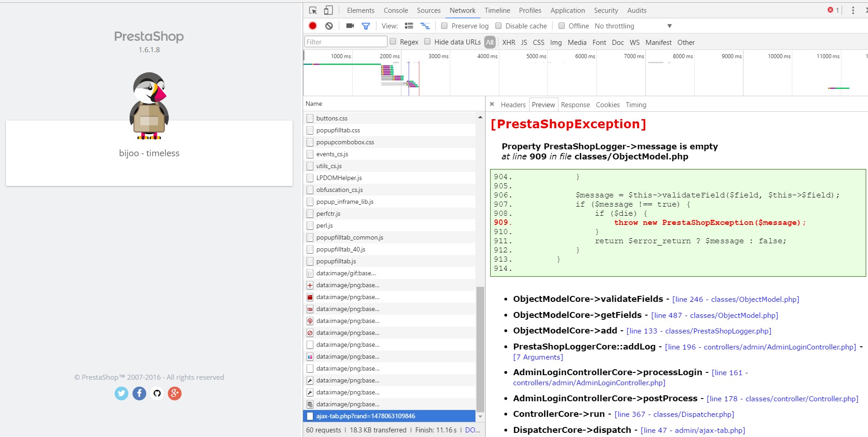Open the Twitter icon link

coord(122,393)
